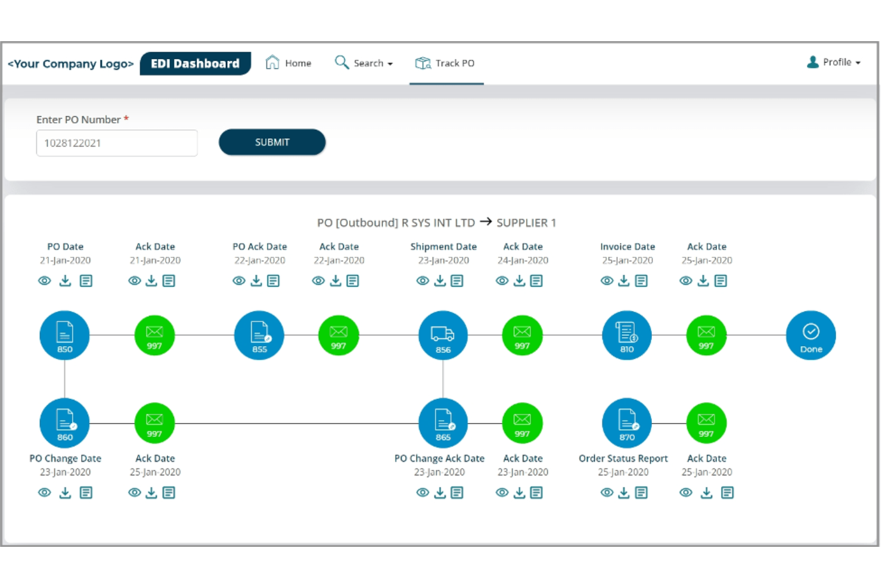Open the 810 invoice node

tap(626, 335)
